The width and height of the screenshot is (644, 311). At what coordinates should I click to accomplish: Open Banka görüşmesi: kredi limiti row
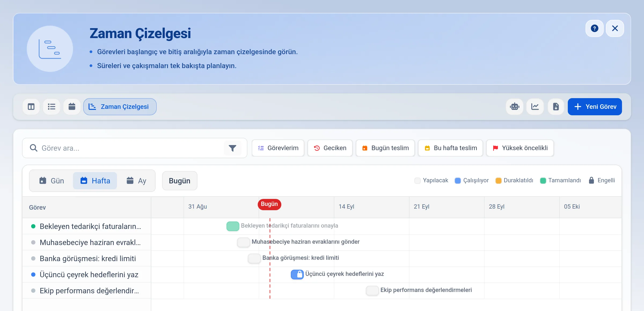pos(87,258)
